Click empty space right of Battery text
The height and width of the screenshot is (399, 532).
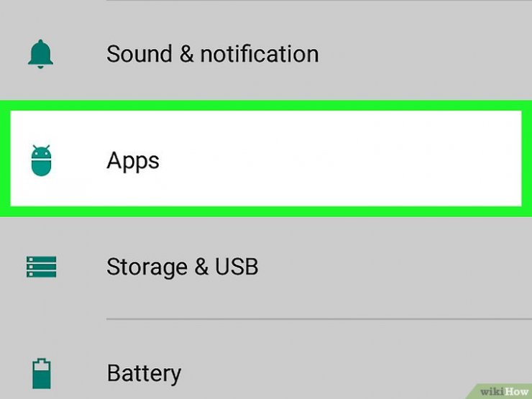click(x=357, y=374)
